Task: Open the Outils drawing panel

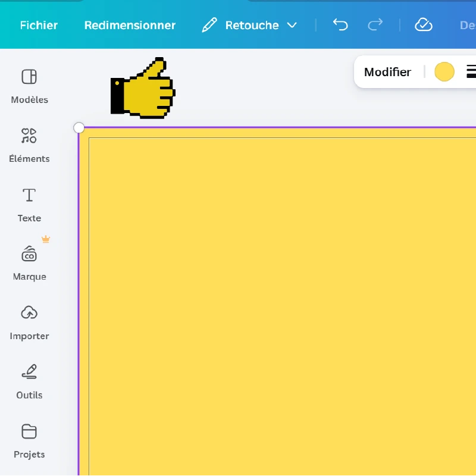Action: [29, 381]
